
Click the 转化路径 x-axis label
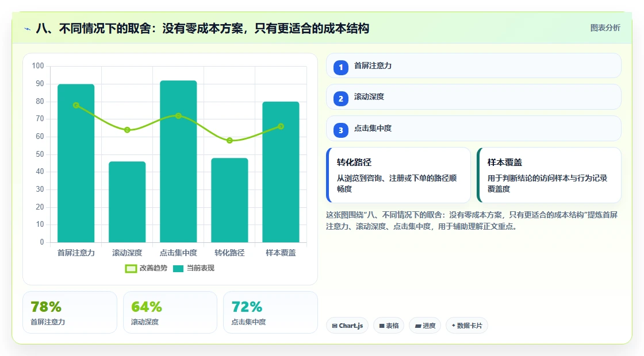pos(229,253)
